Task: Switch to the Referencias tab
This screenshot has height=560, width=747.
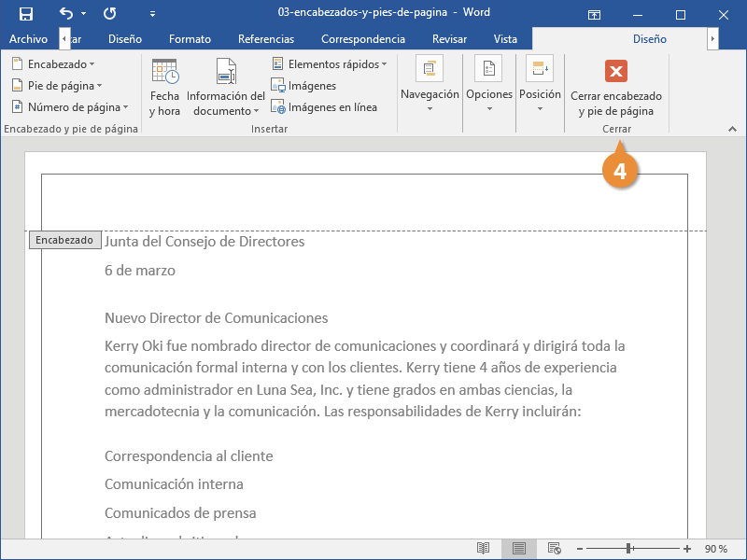Action: click(266, 39)
